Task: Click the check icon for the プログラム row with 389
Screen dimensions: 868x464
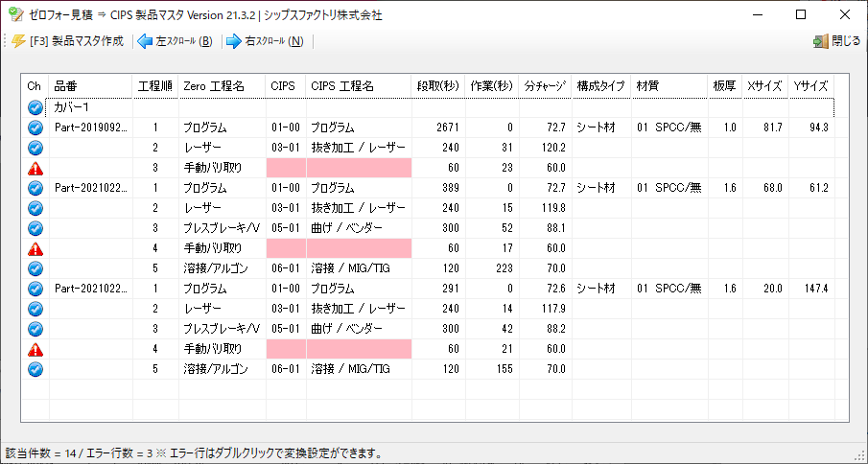Action: point(35,188)
